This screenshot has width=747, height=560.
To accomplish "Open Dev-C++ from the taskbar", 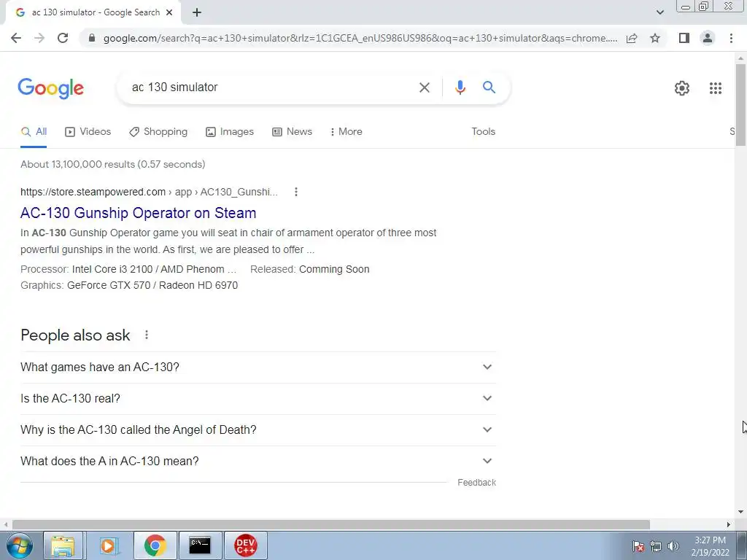I will click(245, 545).
